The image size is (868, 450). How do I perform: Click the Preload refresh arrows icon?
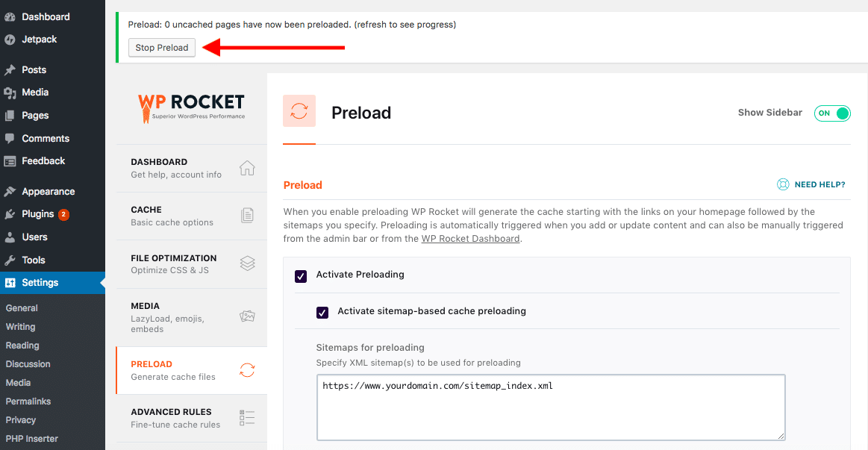click(247, 369)
